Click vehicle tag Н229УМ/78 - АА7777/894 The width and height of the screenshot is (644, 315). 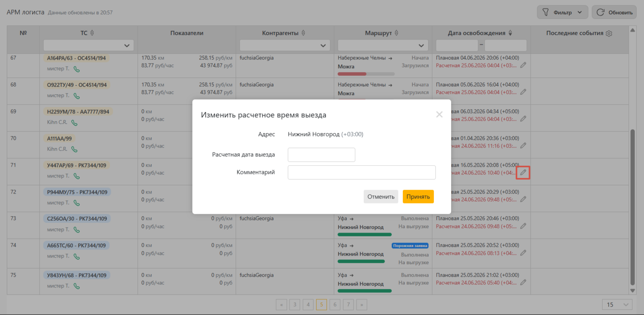click(x=78, y=112)
